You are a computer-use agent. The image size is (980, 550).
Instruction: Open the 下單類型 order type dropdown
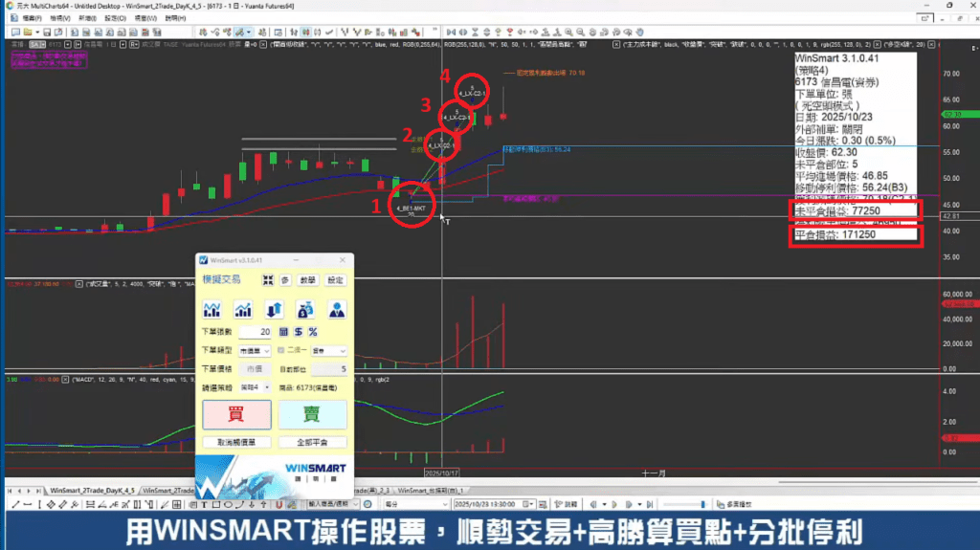point(253,351)
